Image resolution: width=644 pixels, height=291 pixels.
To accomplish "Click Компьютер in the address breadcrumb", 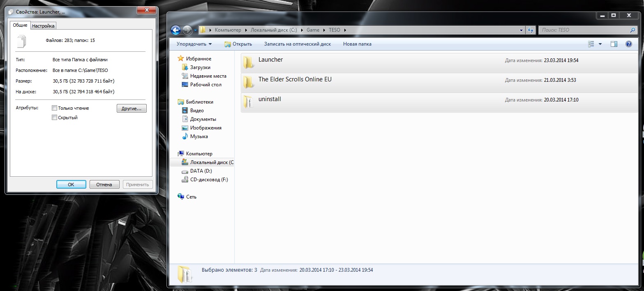I will point(228,30).
